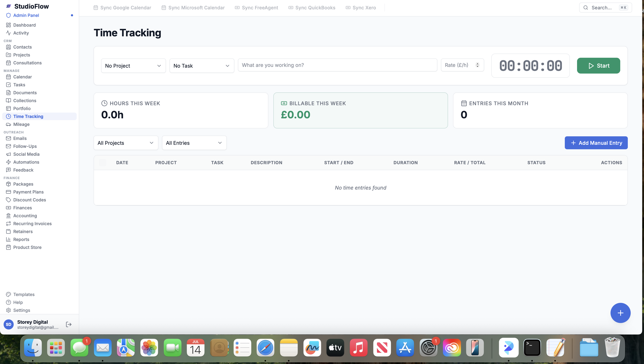Click the Search box in top bar
Image resolution: width=644 pixels, height=364 pixels.
coord(605,8)
